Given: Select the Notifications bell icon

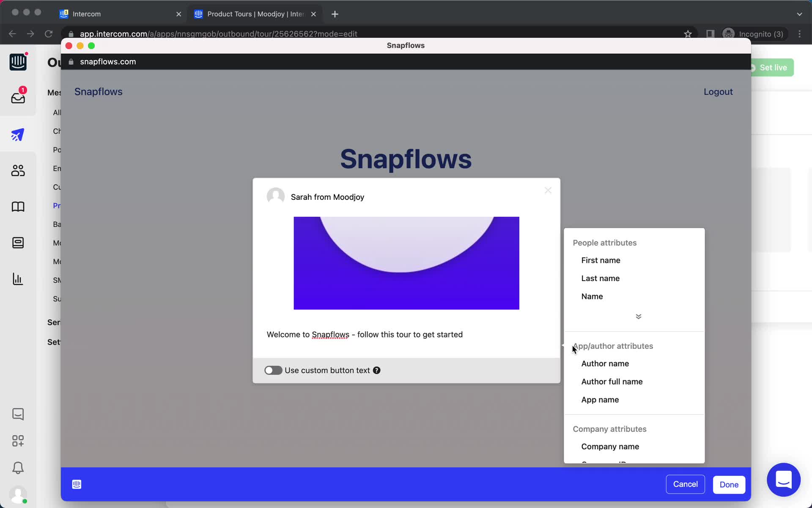Looking at the screenshot, I should pyautogui.click(x=17, y=468).
